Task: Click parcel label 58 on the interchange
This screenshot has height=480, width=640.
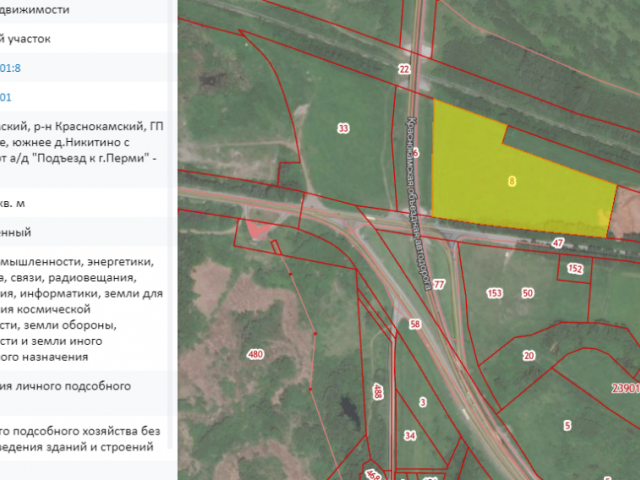Action: point(415,324)
